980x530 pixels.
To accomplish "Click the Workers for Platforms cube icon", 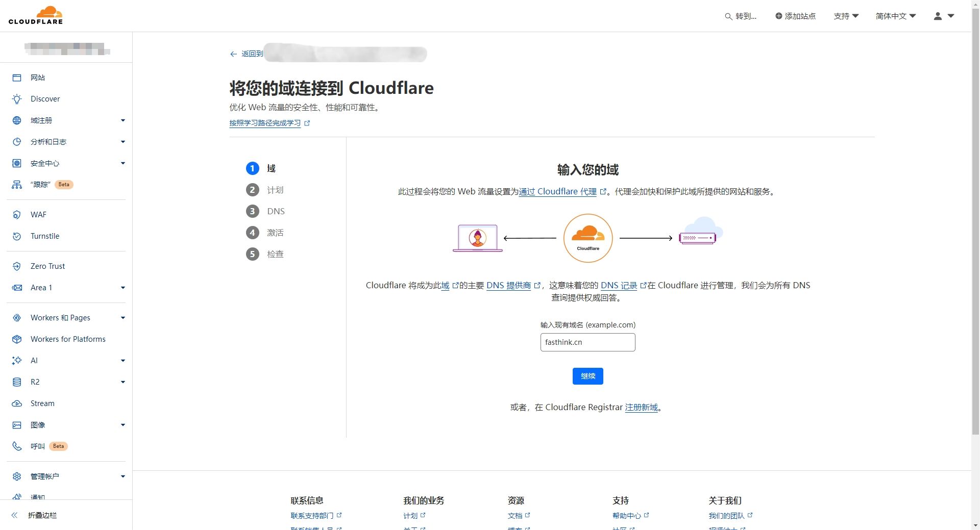I will point(17,339).
